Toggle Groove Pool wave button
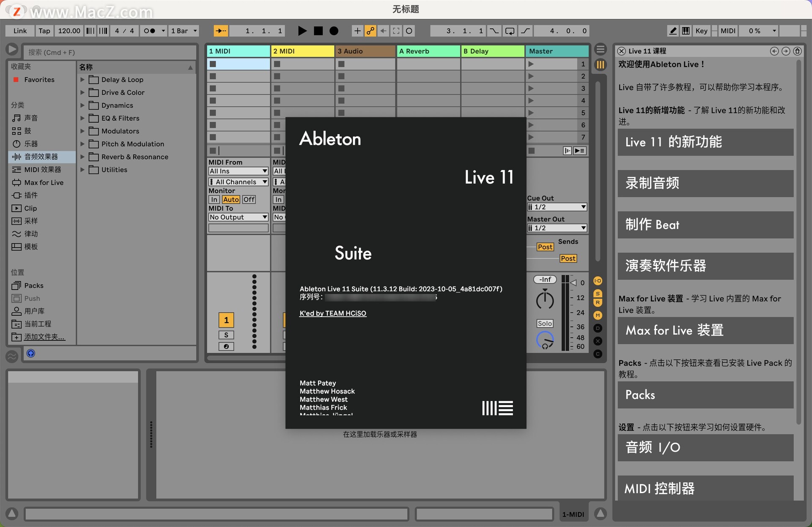 coord(12,356)
